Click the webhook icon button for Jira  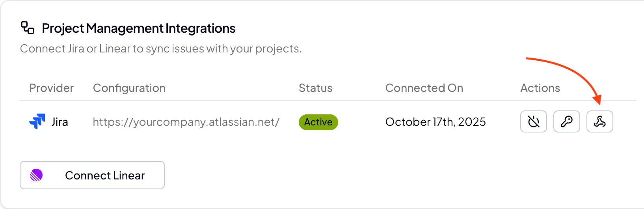(599, 121)
